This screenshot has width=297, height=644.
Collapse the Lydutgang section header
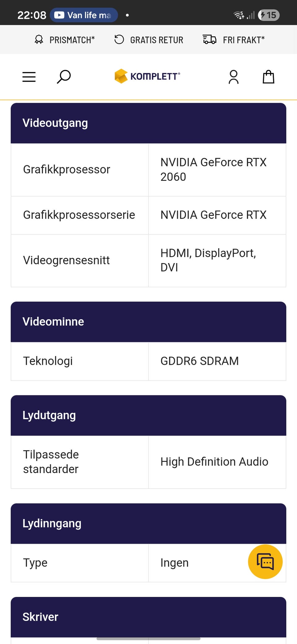coord(148,416)
